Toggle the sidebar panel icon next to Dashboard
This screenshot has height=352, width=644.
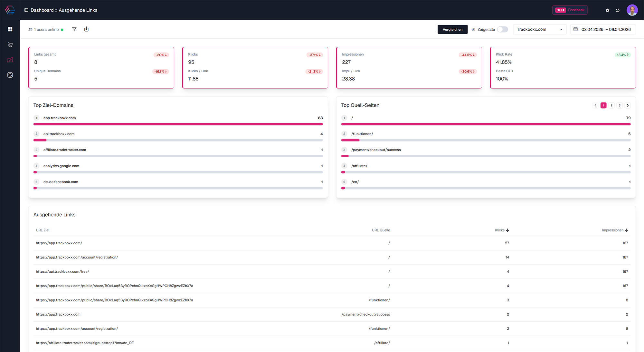tap(26, 10)
